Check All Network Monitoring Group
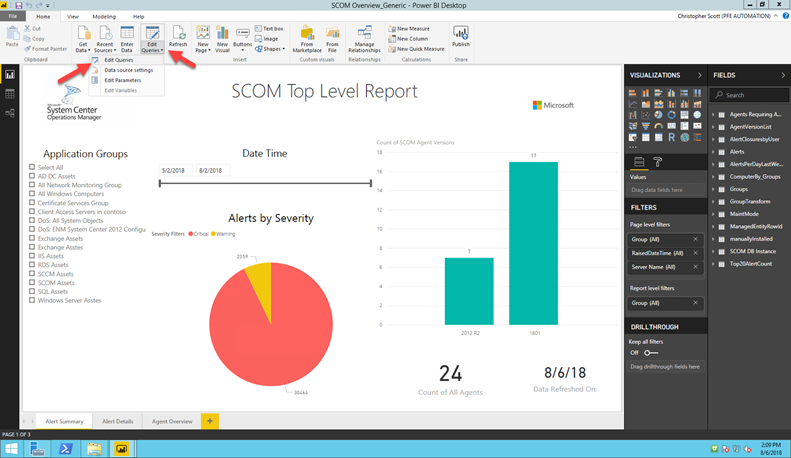Image resolution: width=791 pixels, height=458 pixels. pos(32,185)
